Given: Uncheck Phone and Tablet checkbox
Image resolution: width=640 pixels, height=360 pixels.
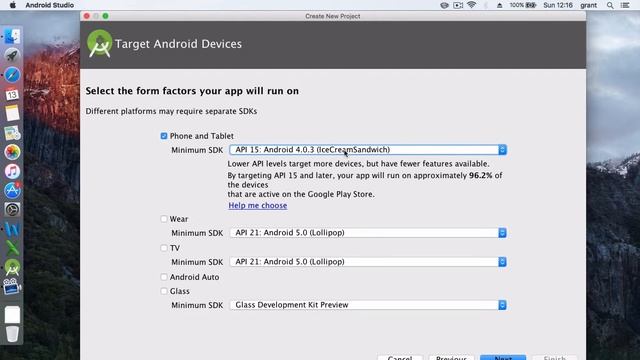Looking at the screenshot, I should coord(164,136).
